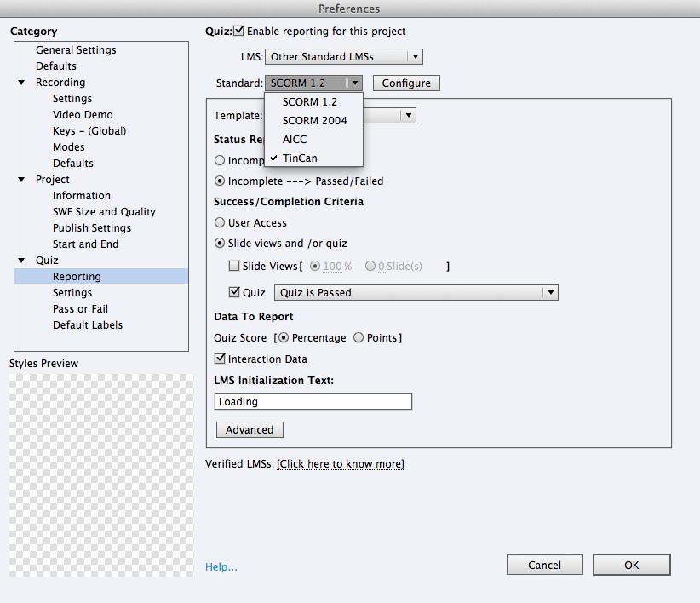Select Pass or Fail item
This screenshot has width=700, height=603.
click(80, 309)
